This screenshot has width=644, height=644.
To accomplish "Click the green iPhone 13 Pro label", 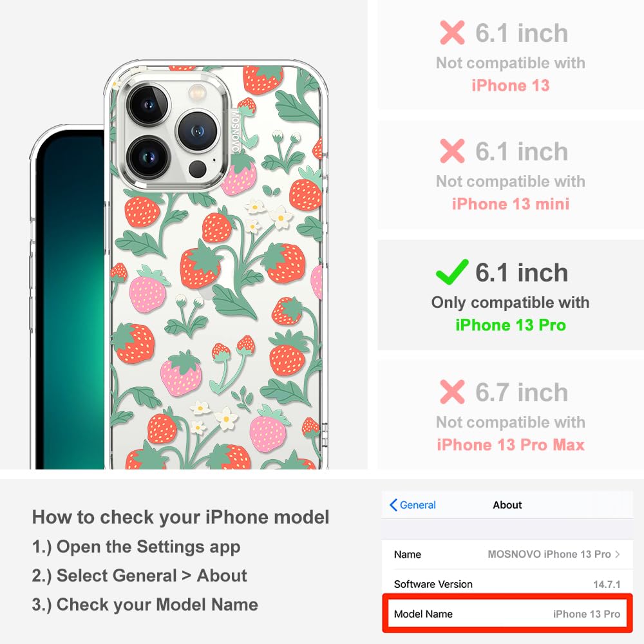I will (x=511, y=325).
